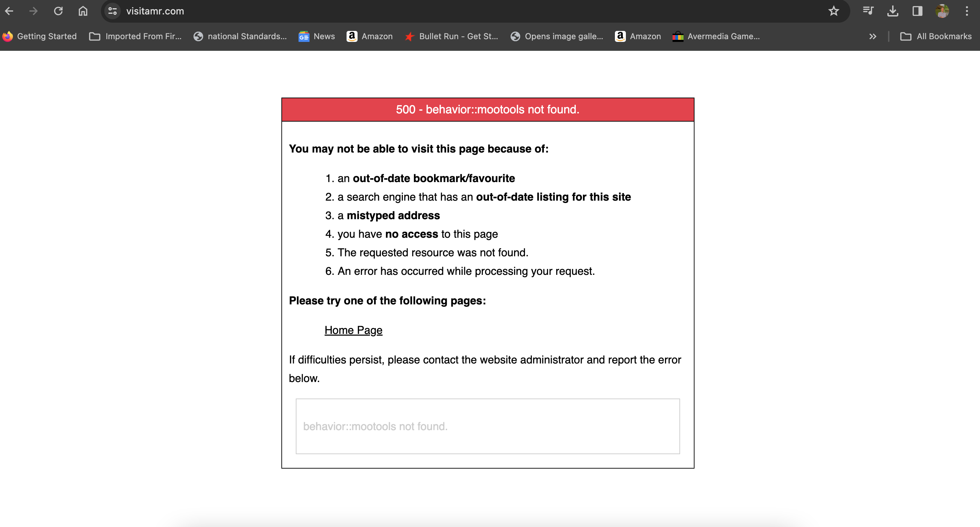Bookmark this page with the star icon
980x527 pixels.
pos(833,11)
